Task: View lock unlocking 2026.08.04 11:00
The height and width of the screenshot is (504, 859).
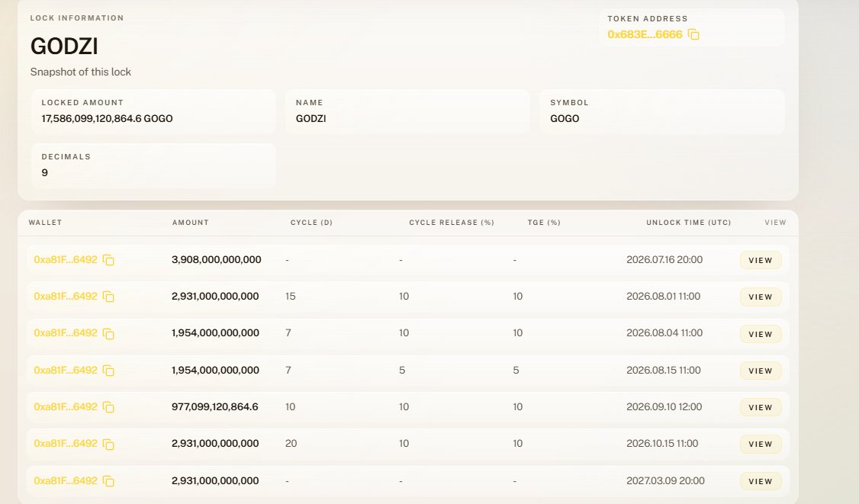Action: pos(761,334)
